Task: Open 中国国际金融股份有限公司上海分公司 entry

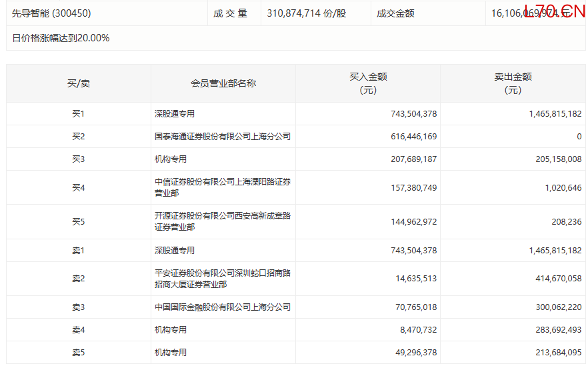Action: [223, 307]
